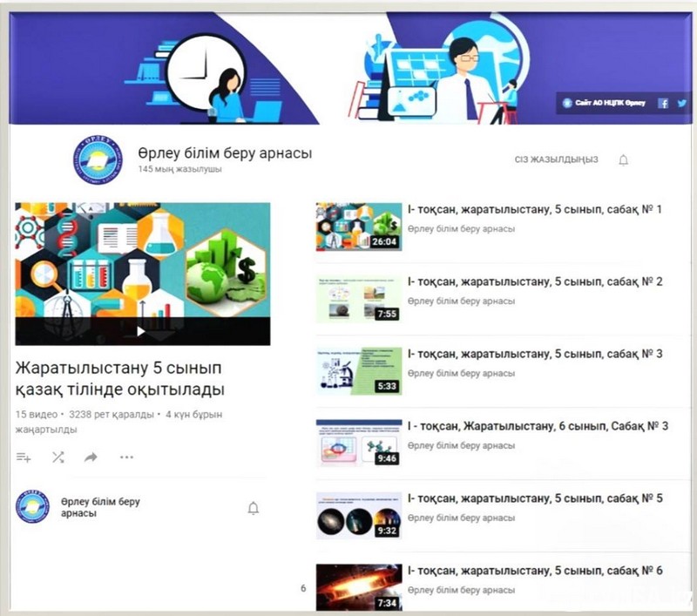Toggle the notification bell under playlist info
This screenshot has height=616, width=697.
254,508
